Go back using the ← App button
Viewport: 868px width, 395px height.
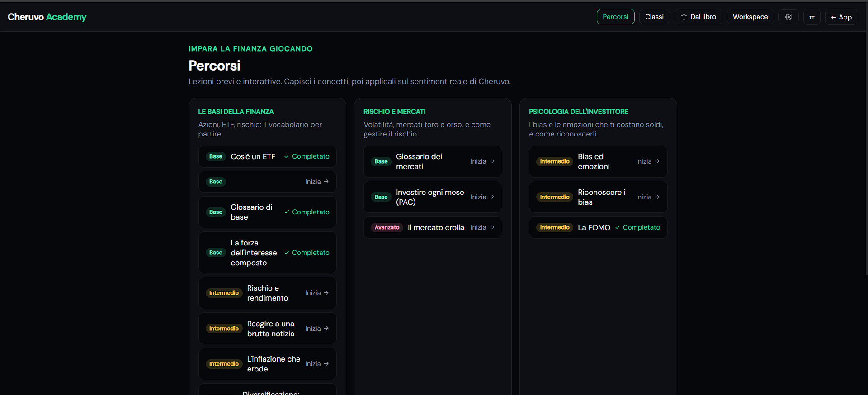841,17
